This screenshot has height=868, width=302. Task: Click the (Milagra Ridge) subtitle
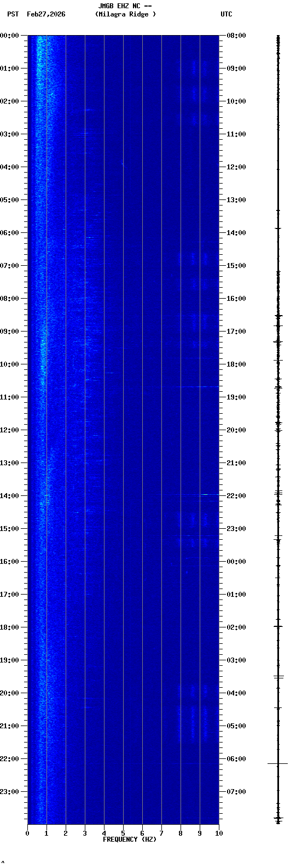[x=125, y=14]
